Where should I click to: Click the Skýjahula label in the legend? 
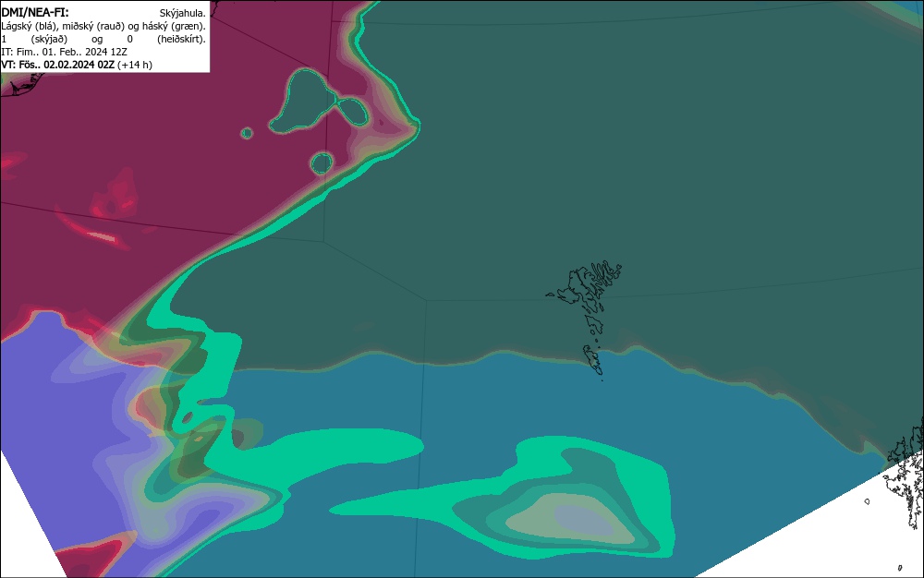click(x=183, y=13)
